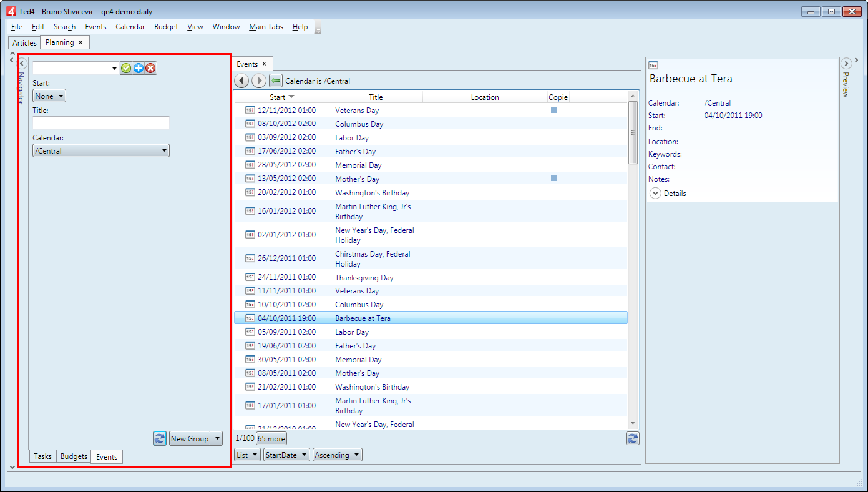Open the Calendar /Central dropdown
The height and width of the screenshot is (492, 868).
(101, 150)
